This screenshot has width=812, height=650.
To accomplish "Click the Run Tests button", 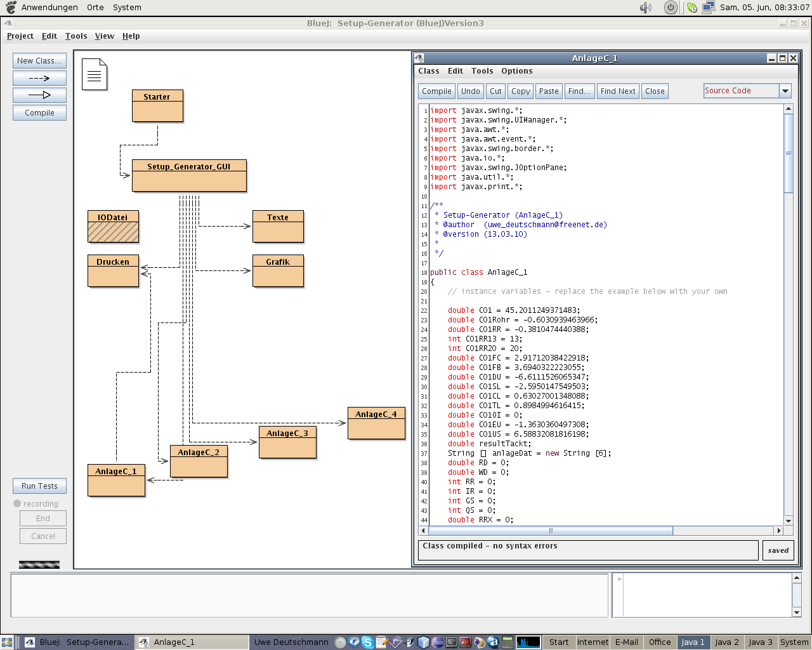I will point(39,486).
